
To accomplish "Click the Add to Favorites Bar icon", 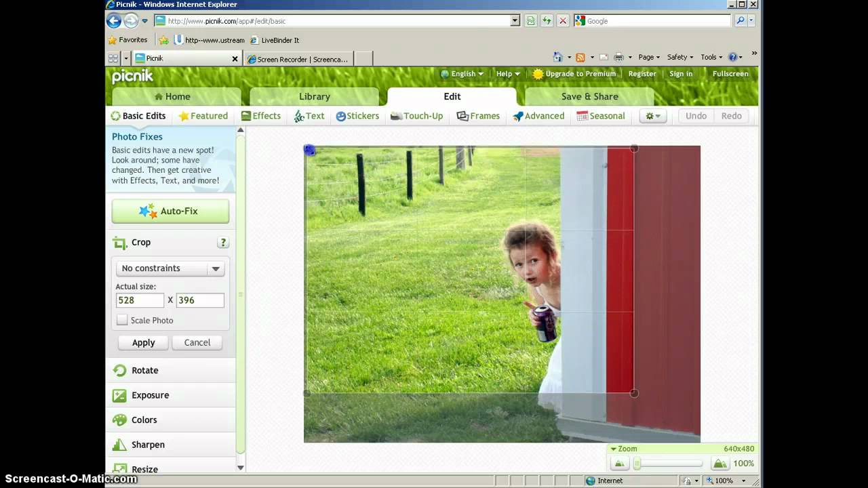I will coord(163,40).
